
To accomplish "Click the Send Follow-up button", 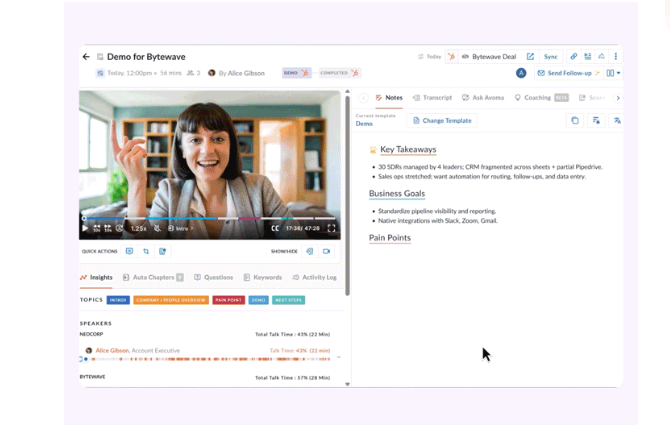I will pyautogui.click(x=568, y=73).
